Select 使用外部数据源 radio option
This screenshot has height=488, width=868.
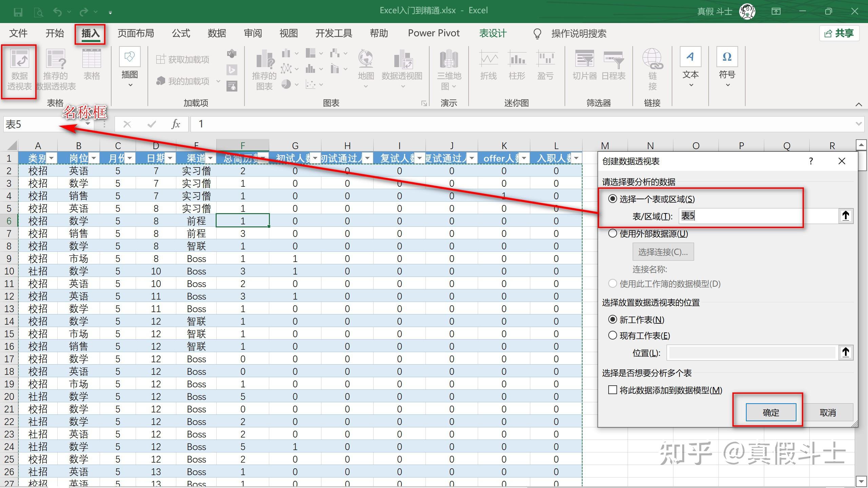point(613,233)
